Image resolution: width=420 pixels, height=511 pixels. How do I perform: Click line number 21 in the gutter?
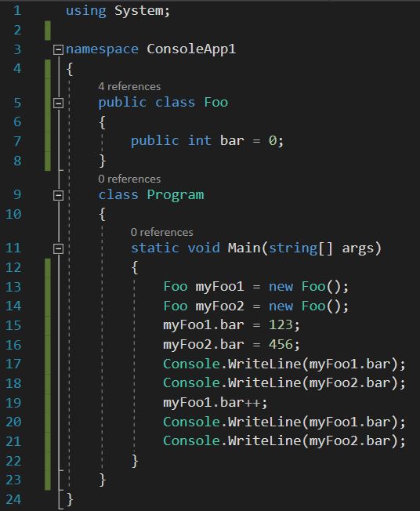[x=13, y=441]
